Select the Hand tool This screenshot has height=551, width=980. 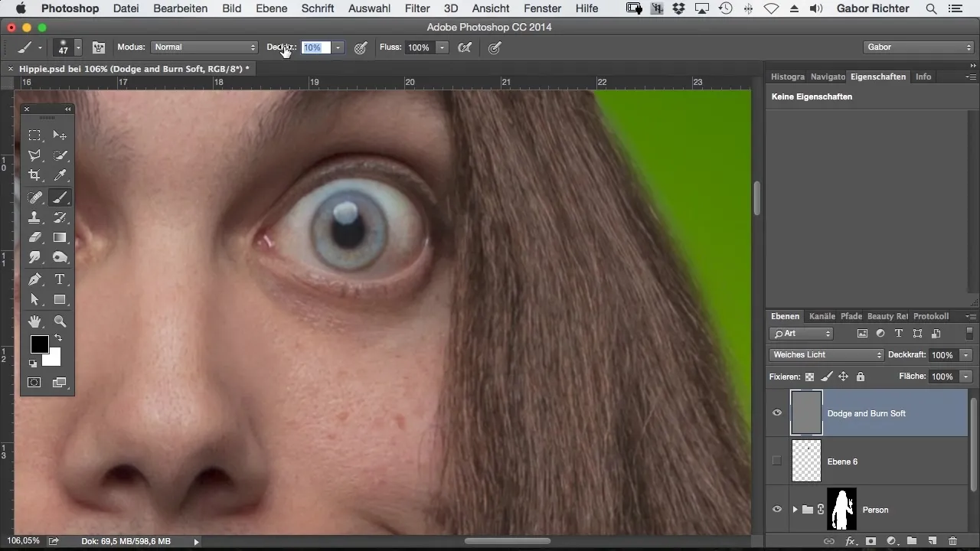coord(34,321)
